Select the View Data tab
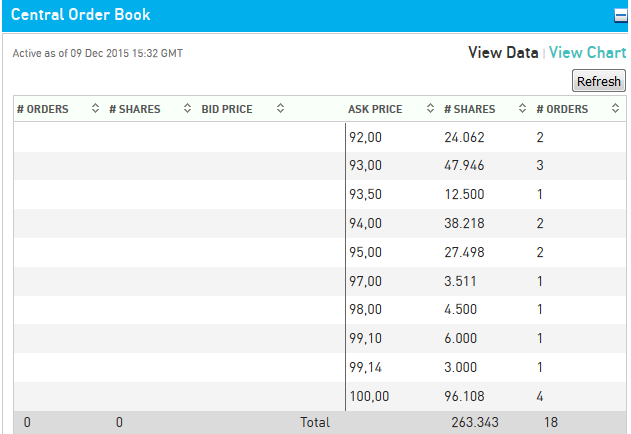 [503, 52]
